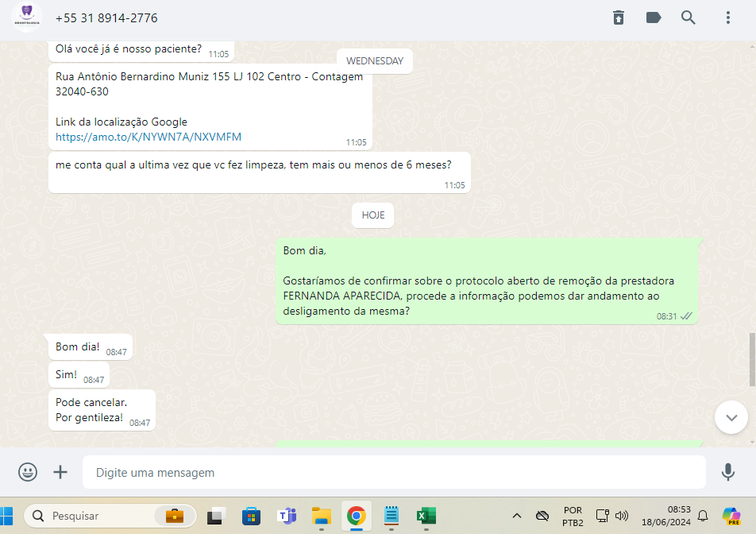This screenshot has width=756, height=534.
Task: Open Microsoft Store from taskbar
Action: point(251,516)
